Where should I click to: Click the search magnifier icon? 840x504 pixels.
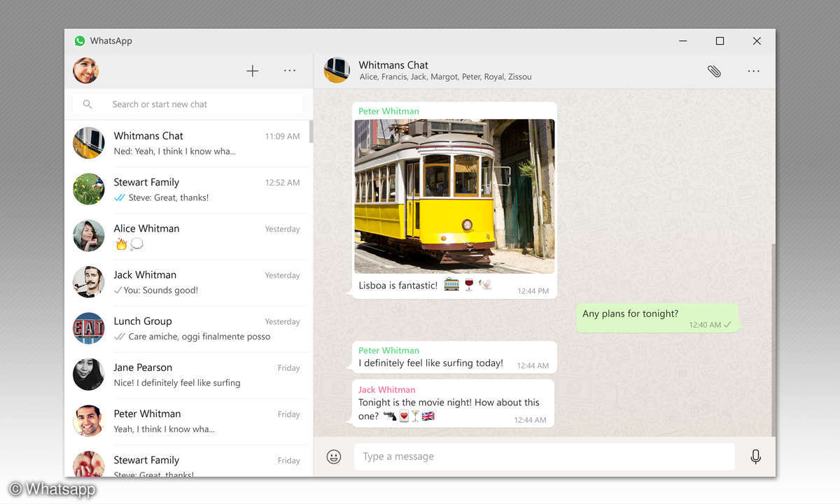[x=87, y=104]
